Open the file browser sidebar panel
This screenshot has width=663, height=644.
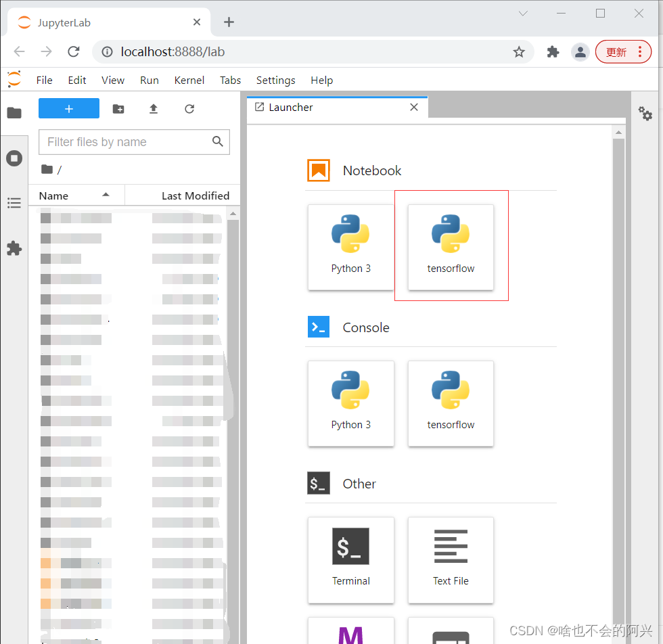pyautogui.click(x=14, y=113)
